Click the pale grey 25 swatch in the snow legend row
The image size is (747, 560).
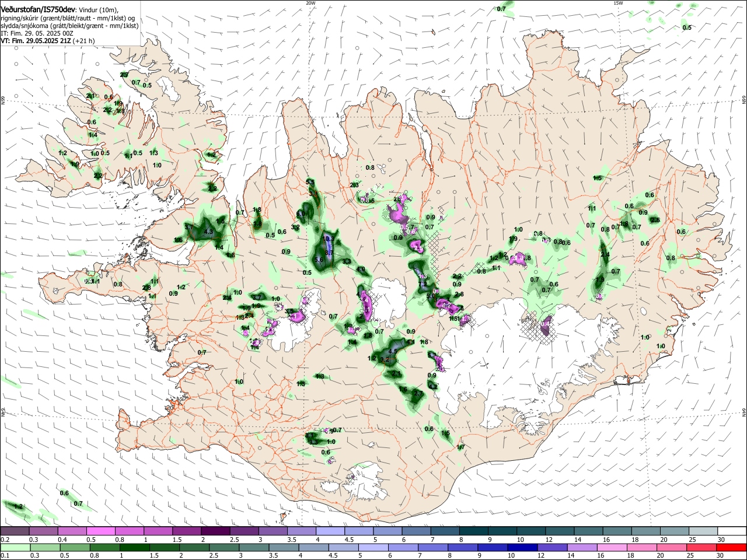click(703, 531)
